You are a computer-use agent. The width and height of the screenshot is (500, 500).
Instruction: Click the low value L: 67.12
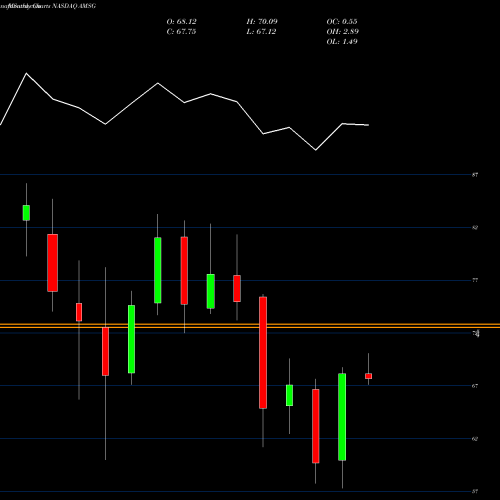coord(261,32)
